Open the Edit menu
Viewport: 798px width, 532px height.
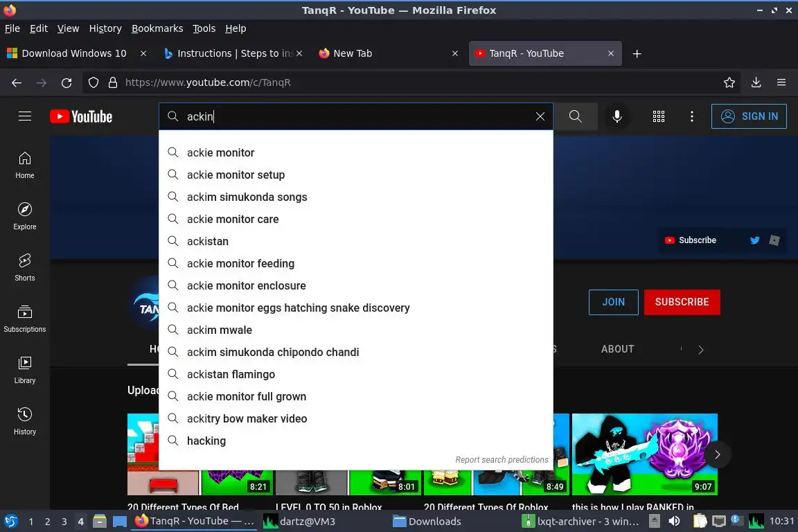[x=39, y=28]
